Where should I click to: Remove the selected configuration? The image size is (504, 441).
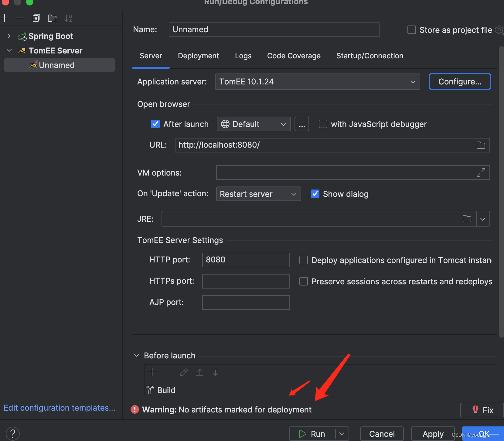pos(20,18)
